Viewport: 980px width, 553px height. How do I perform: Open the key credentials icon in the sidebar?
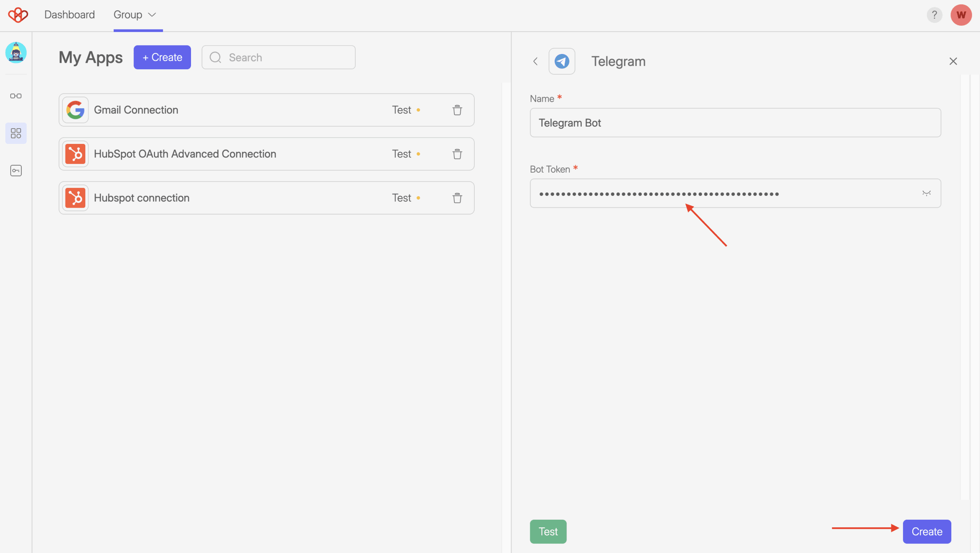[x=16, y=170]
